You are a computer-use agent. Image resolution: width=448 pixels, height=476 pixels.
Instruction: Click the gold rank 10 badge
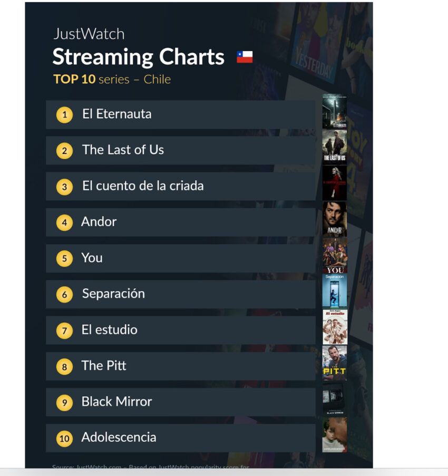(64, 439)
